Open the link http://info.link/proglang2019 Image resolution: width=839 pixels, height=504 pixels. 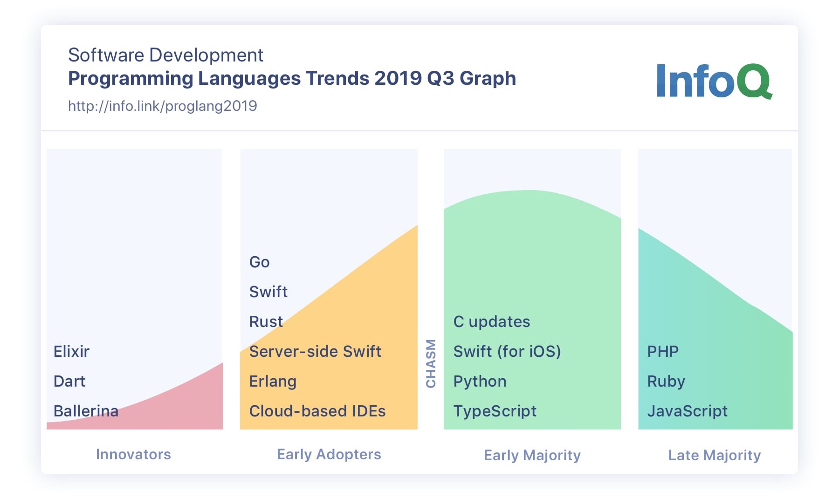click(x=163, y=106)
